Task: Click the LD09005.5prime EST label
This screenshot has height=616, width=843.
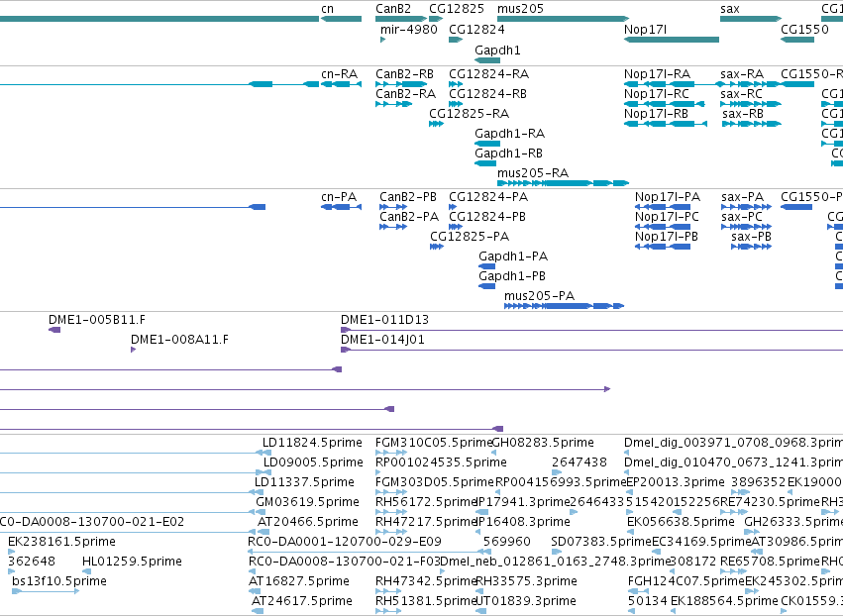Action: tap(313, 462)
